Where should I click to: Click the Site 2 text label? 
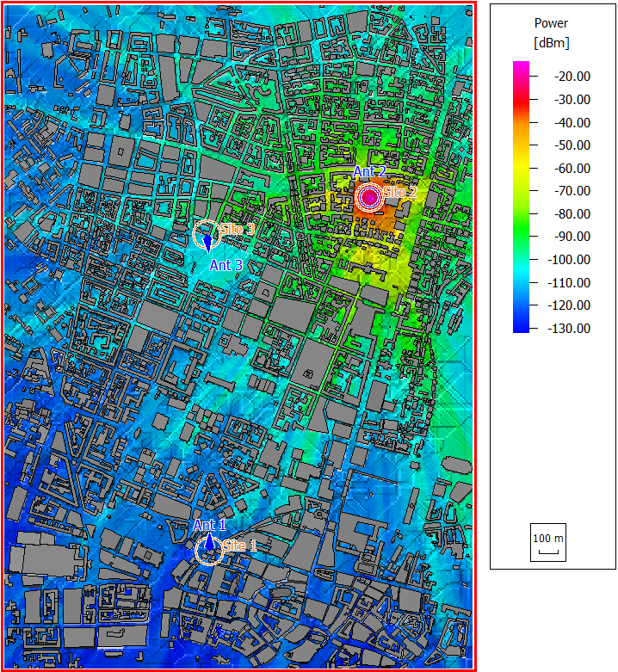pos(400,192)
